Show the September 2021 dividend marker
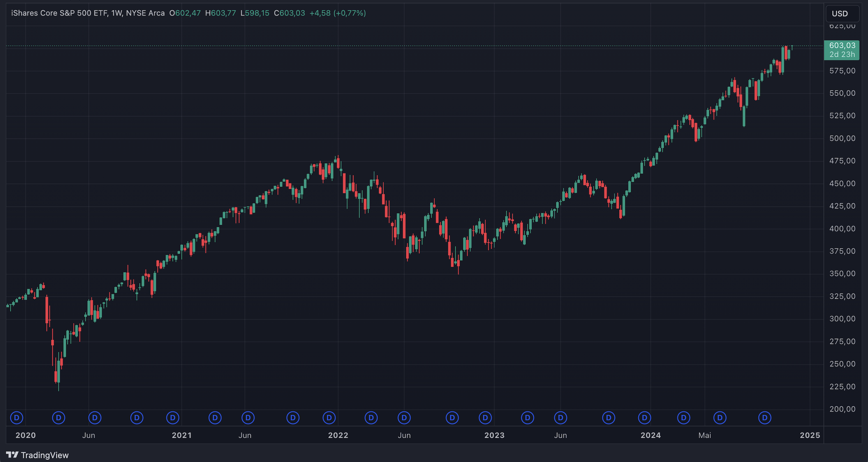This screenshot has width=868, height=462. pos(293,418)
